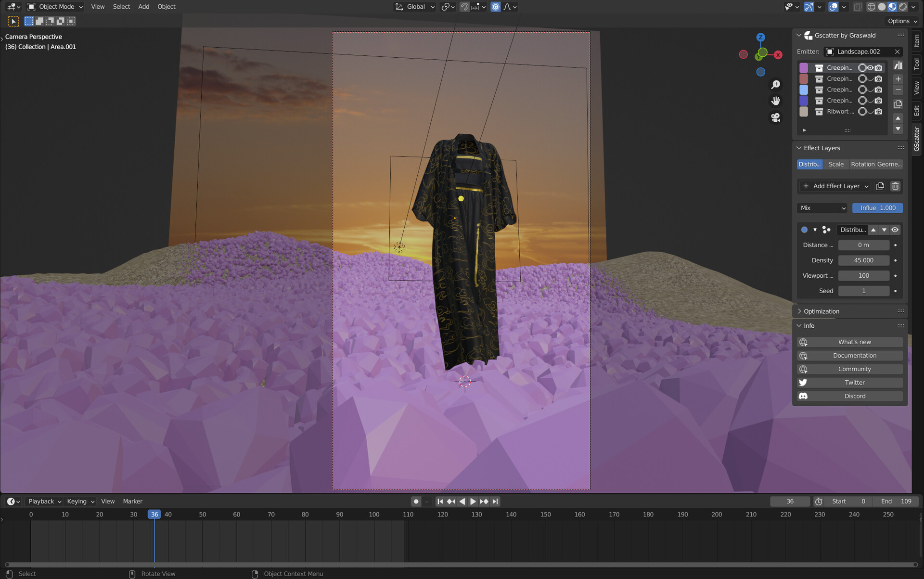Open the Add Effect Layer dropdown

pyautogui.click(x=836, y=186)
